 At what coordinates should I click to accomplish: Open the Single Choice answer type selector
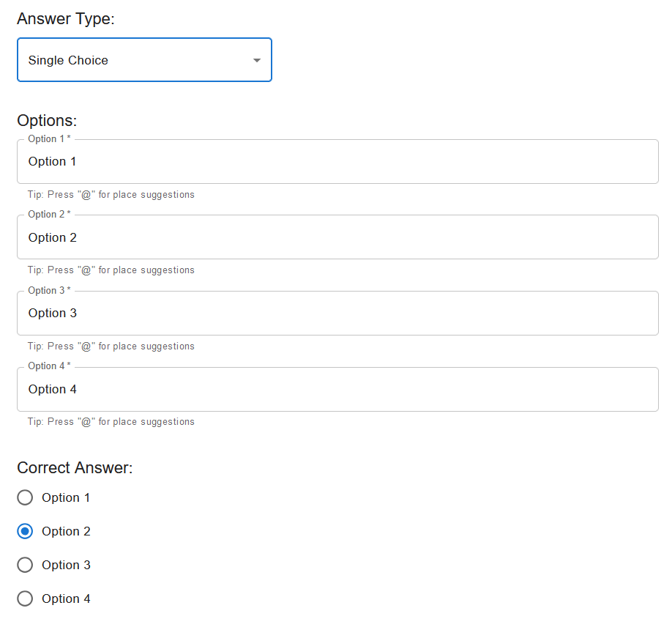click(144, 60)
